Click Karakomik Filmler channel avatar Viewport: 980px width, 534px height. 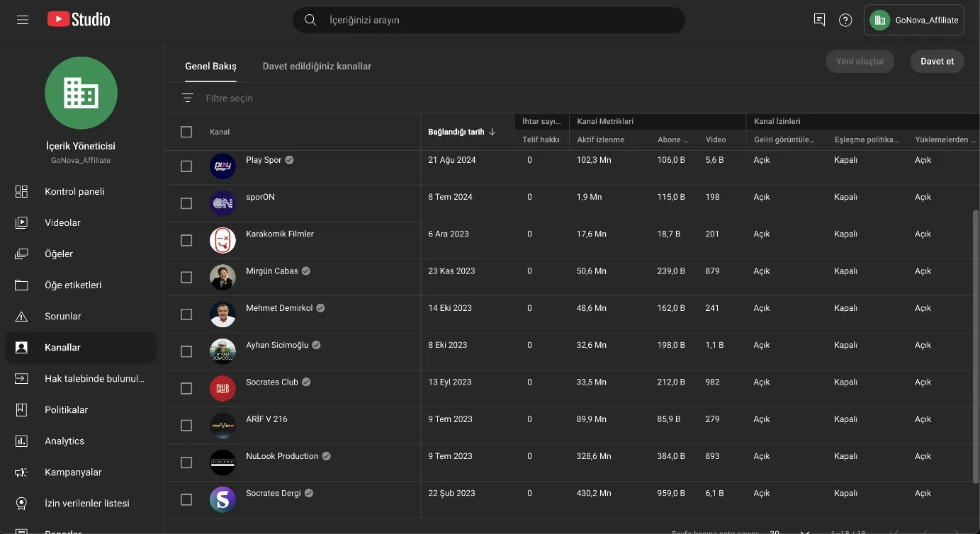click(223, 240)
